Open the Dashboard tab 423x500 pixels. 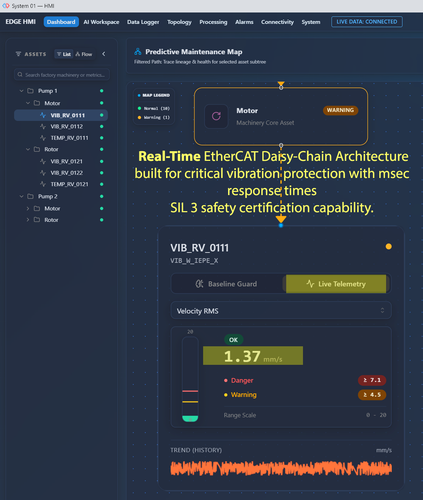pos(61,22)
